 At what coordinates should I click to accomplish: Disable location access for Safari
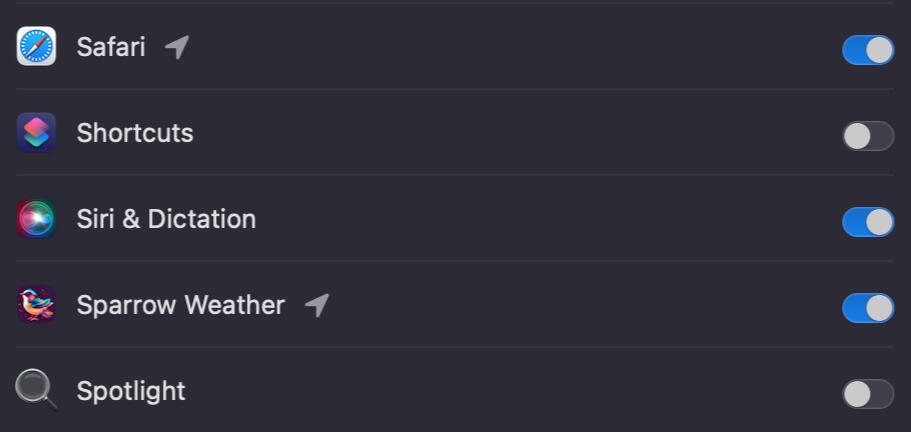tap(867, 50)
